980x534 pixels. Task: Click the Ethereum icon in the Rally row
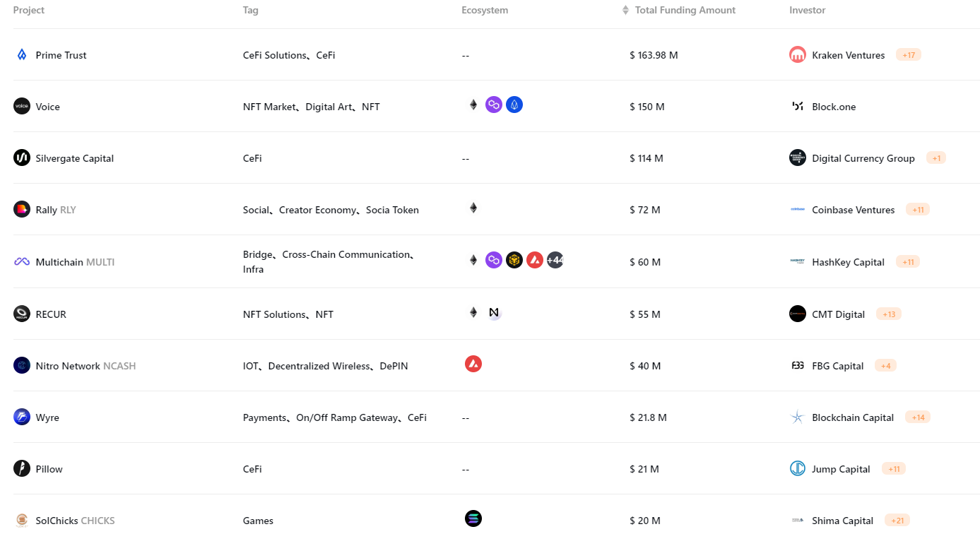[x=473, y=208]
